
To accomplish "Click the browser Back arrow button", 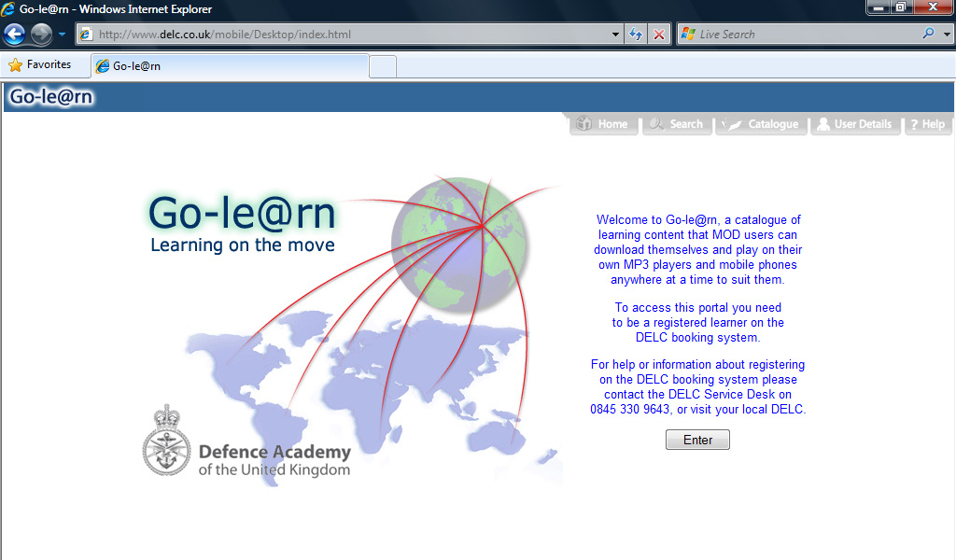I will pyautogui.click(x=14, y=35).
